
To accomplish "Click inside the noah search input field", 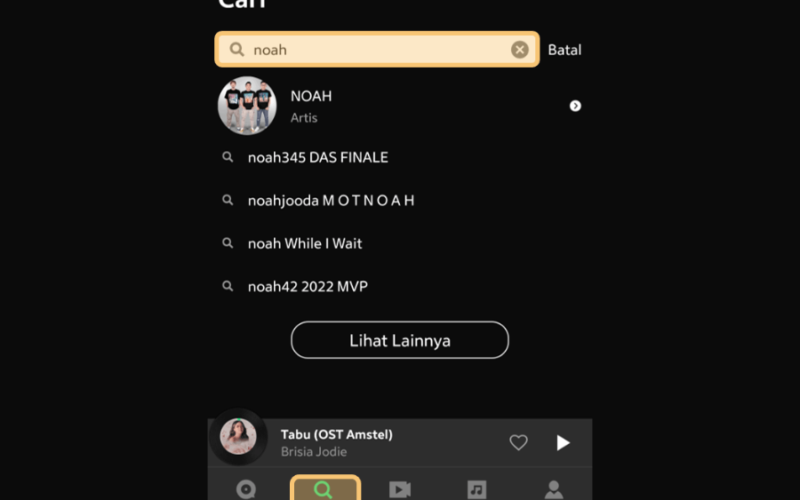I will (377, 49).
